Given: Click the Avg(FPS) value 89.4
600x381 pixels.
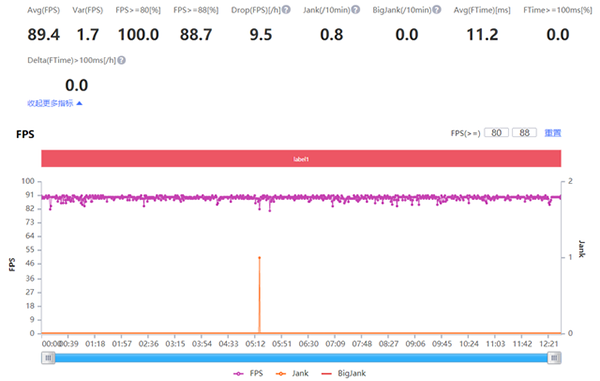Looking at the screenshot, I should click(44, 35).
